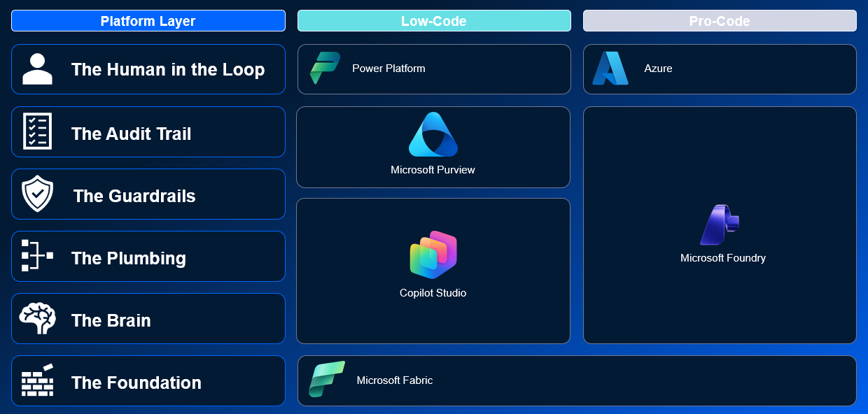The image size is (868, 414).
Task: Select the Low-Code header
Action: pos(434,21)
